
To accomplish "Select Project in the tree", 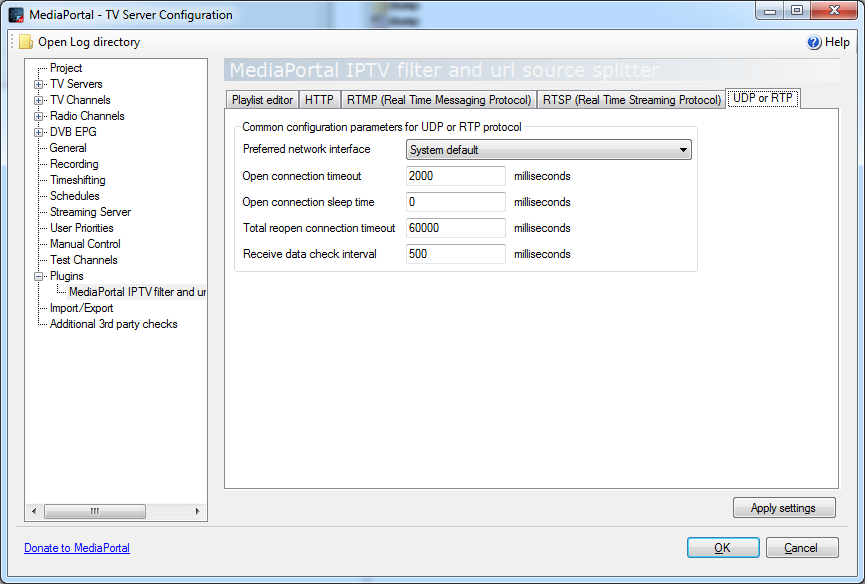I will pos(66,68).
